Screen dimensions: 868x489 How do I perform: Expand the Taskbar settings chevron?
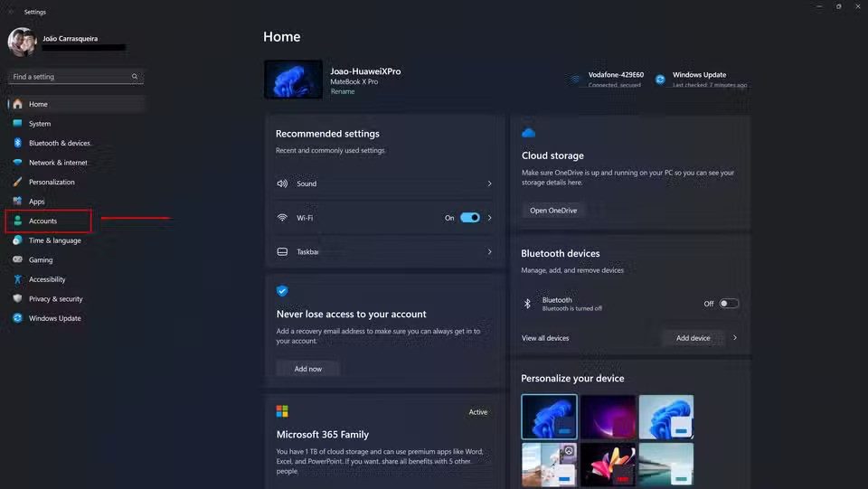[x=490, y=252]
